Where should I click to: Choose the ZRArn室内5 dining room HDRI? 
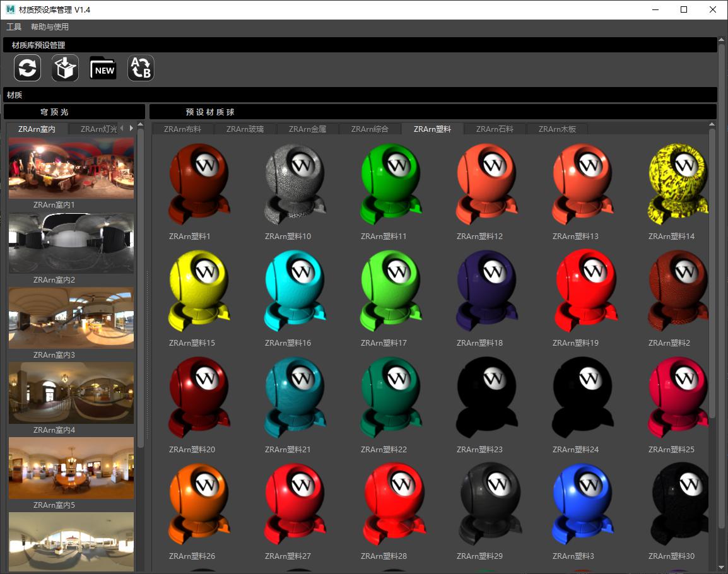(71, 468)
